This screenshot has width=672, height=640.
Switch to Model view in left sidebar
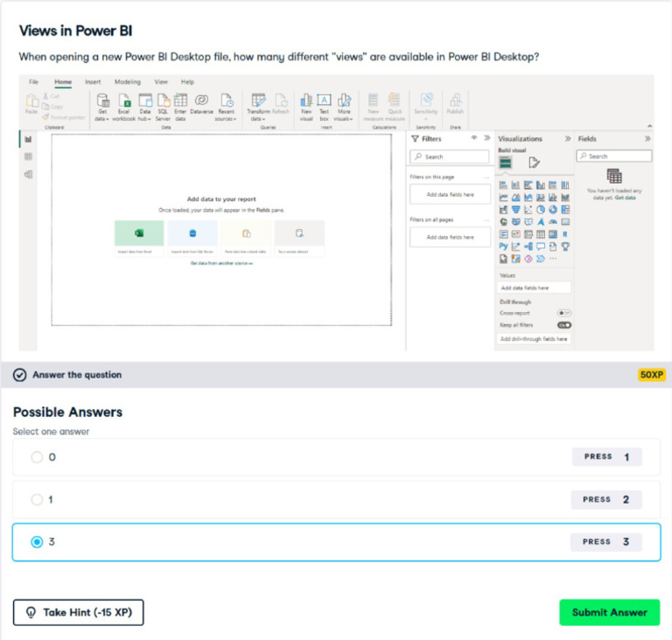(28, 174)
